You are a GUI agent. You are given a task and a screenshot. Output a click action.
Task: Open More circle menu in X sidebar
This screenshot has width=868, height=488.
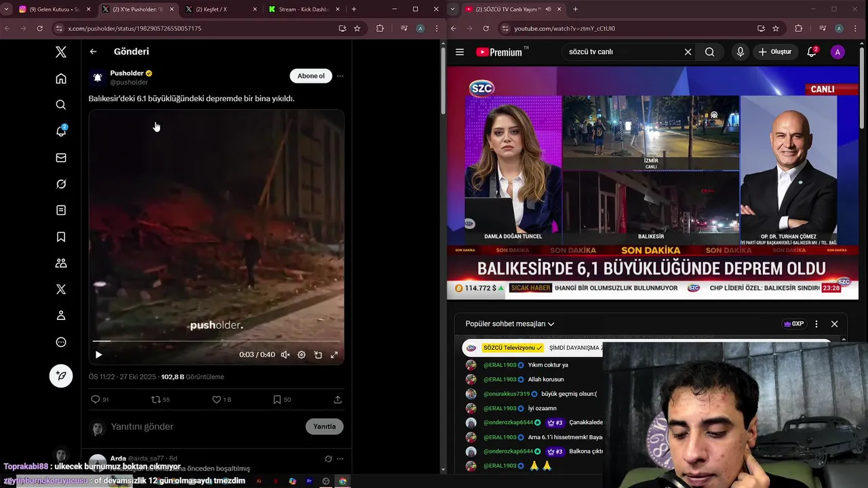tap(61, 342)
